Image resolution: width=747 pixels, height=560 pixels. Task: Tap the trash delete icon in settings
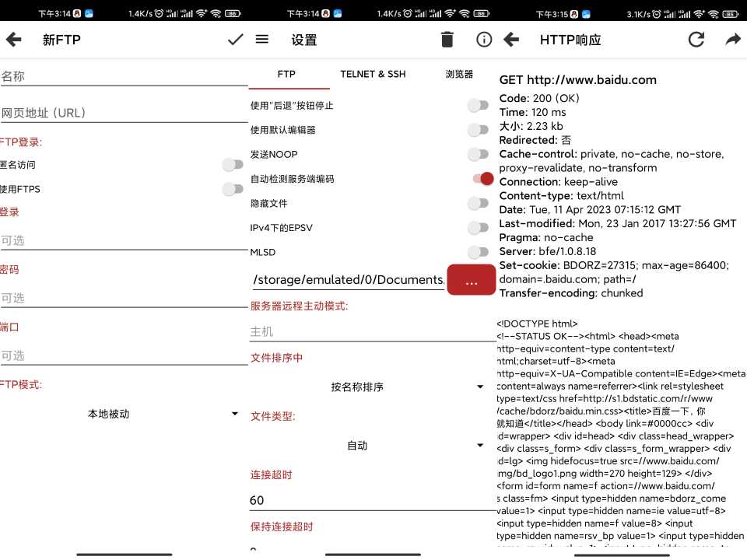447,40
